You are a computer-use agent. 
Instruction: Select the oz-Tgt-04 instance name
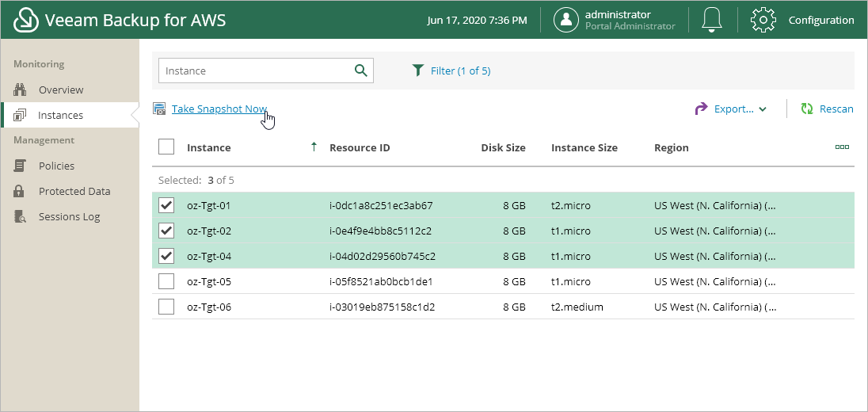[209, 257]
